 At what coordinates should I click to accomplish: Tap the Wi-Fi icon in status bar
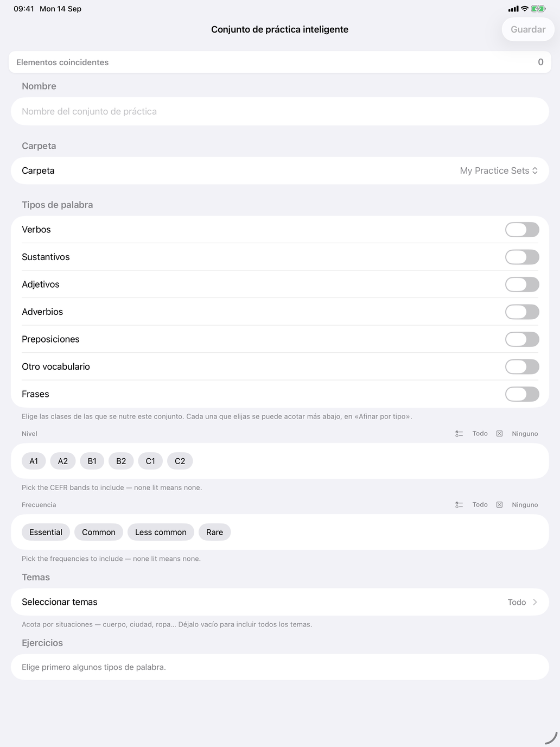point(524,9)
